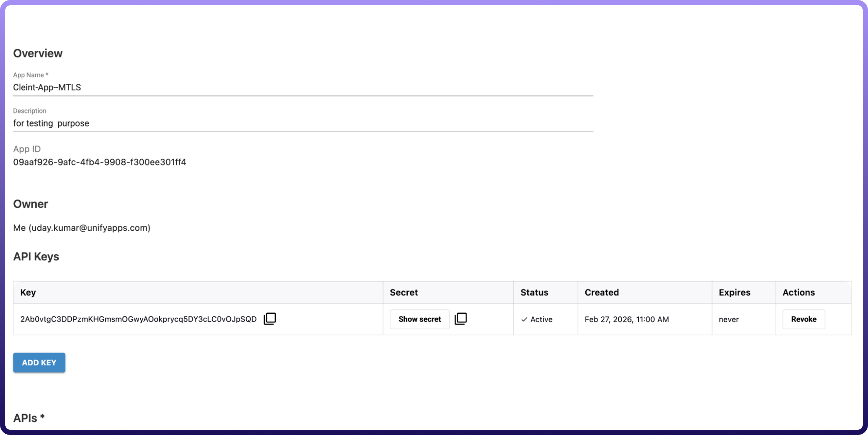This screenshot has width=868, height=435.
Task: Click into the Description field
Action: click(x=303, y=123)
